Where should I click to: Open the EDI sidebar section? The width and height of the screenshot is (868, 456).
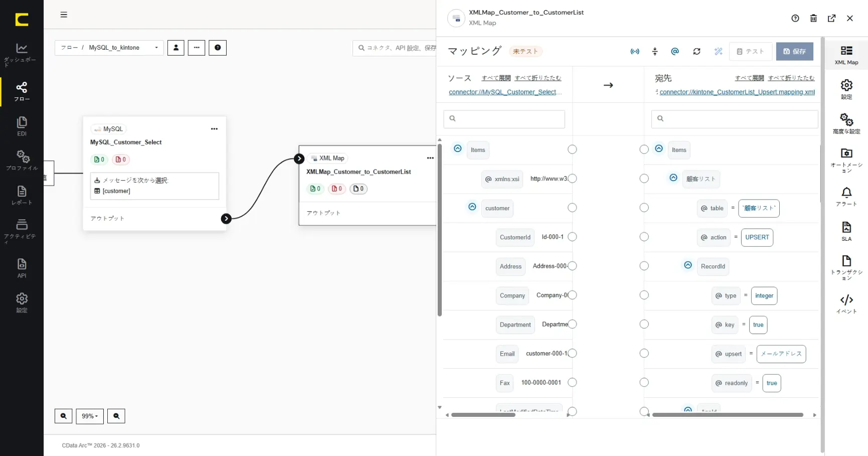[x=22, y=126]
